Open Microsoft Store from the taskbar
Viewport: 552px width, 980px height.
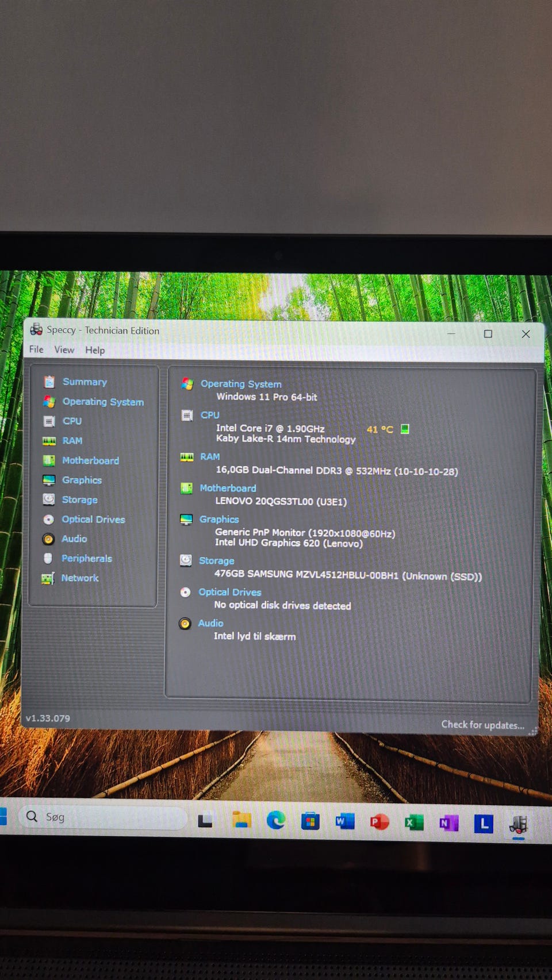tap(310, 821)
